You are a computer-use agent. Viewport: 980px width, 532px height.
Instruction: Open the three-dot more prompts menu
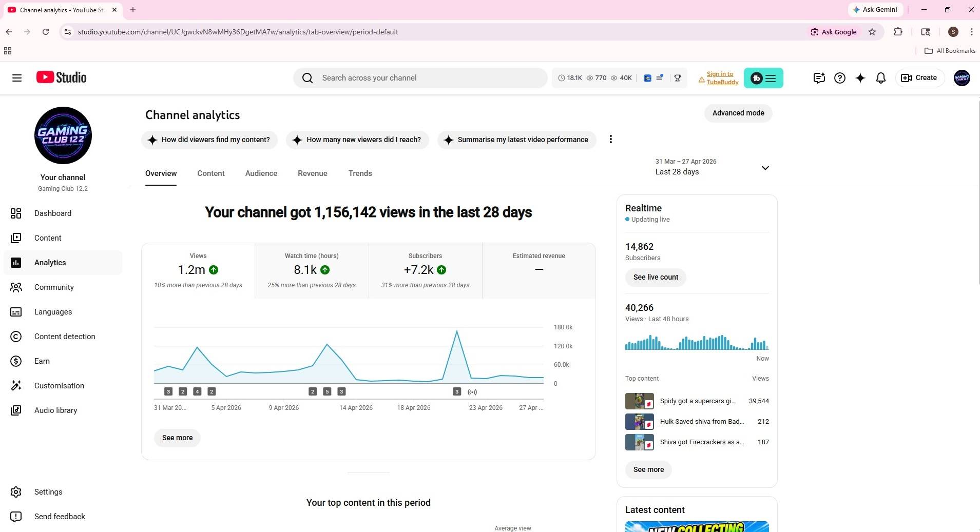610,140
